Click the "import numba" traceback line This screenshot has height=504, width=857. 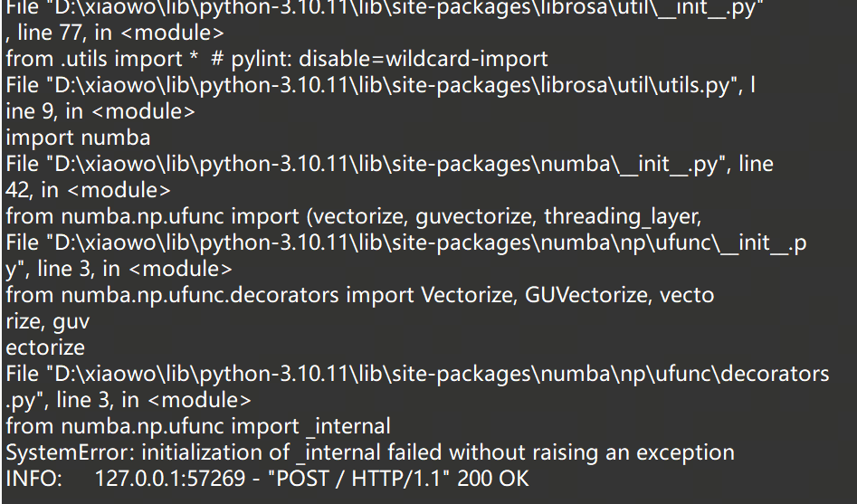tap(78, 138)
